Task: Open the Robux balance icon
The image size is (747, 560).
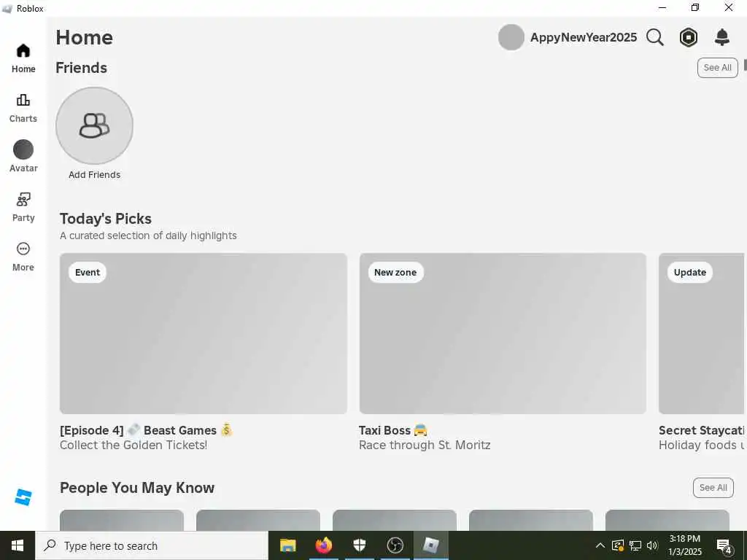Action: (689, 37)
